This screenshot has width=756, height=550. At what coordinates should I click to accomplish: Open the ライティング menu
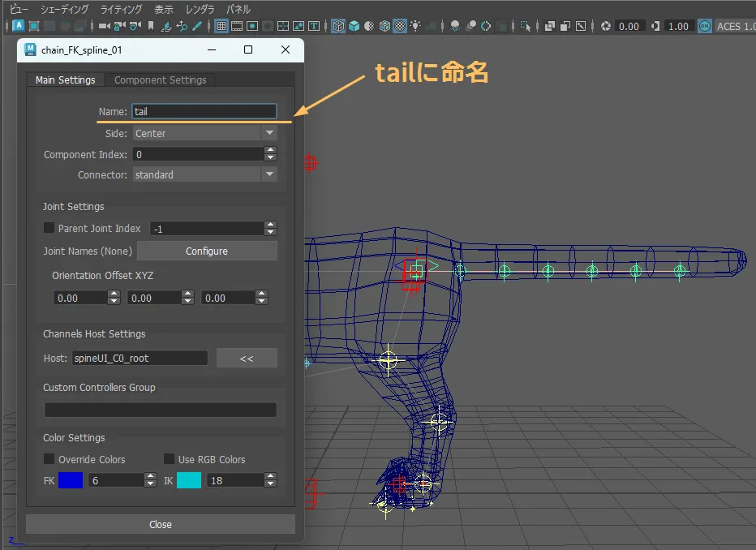[121, 9]
